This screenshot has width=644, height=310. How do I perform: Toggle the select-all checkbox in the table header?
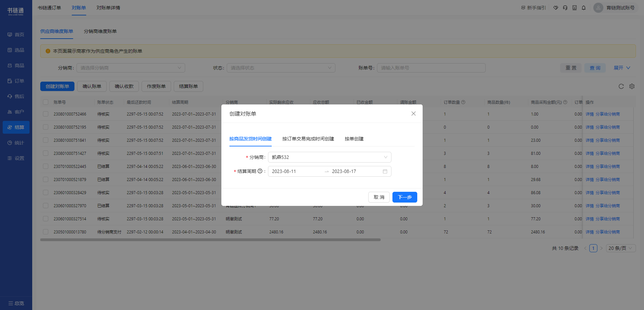(x=46, y=102)
